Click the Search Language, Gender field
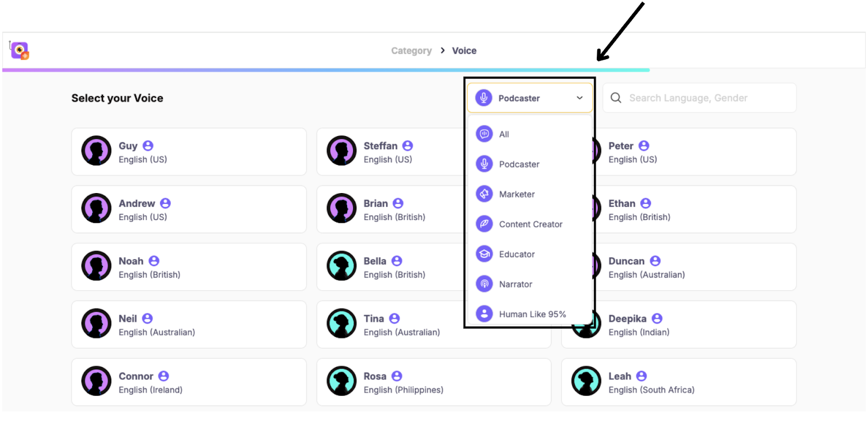868x443 pixels. pyautogui.click(x=699, y=98)
